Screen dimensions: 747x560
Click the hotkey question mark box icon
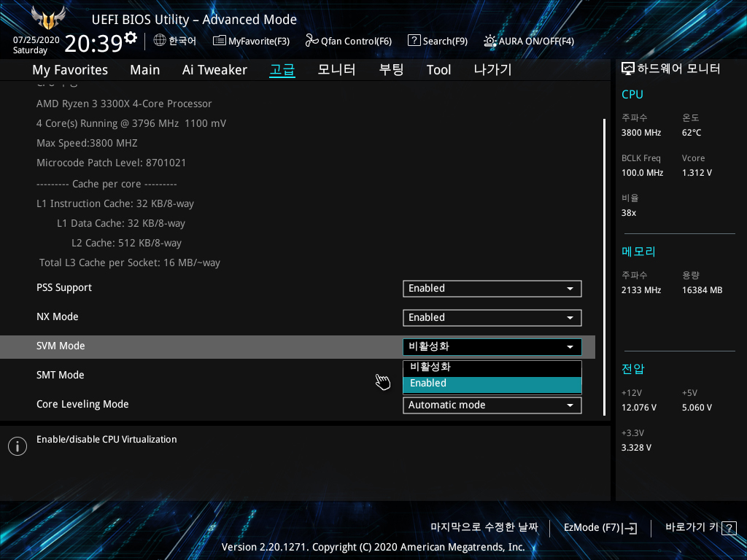(729, 528)
